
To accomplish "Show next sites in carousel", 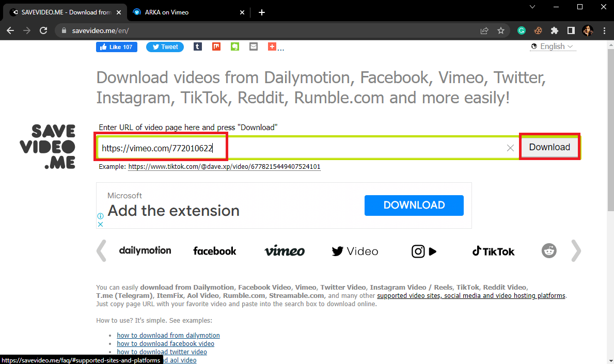I will (x=576, y=250).
